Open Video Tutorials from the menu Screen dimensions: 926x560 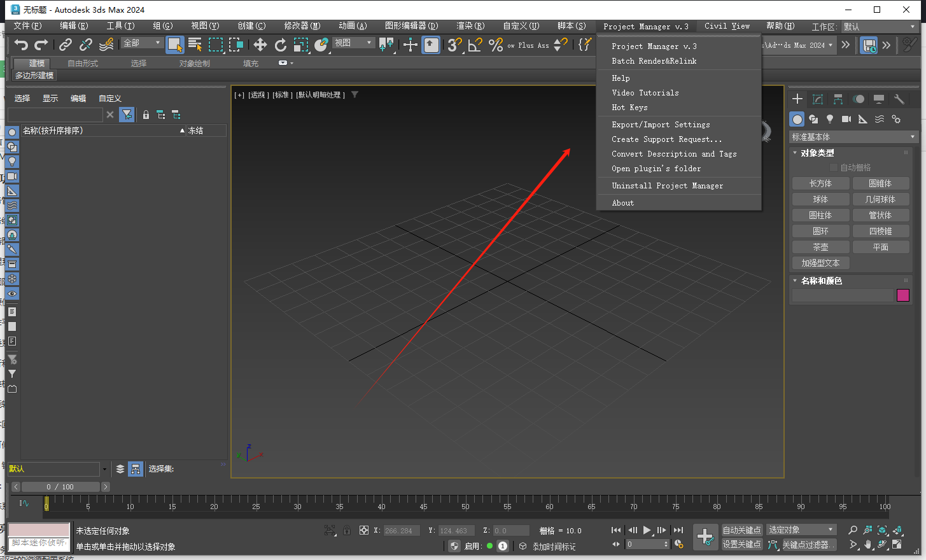pyautogui.click(x=645, y=93)
